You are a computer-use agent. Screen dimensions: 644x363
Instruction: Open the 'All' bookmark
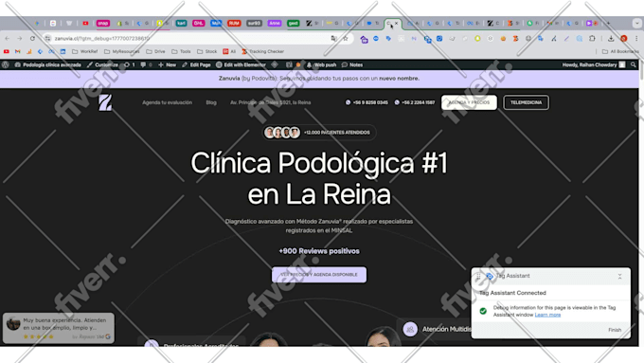coord(229,51)
